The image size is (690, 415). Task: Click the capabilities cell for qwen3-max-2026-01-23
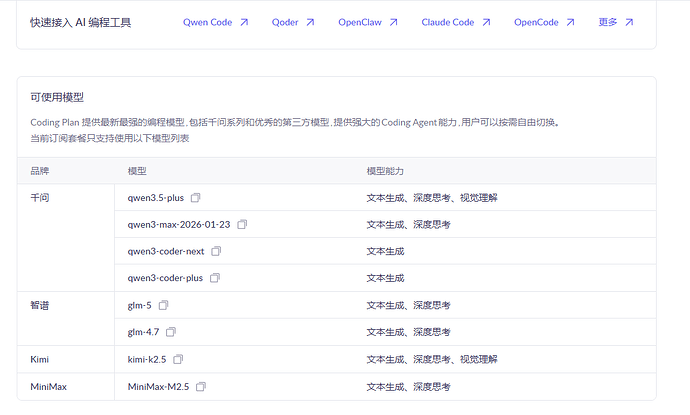pyautogui.click(x=408, y=224)
